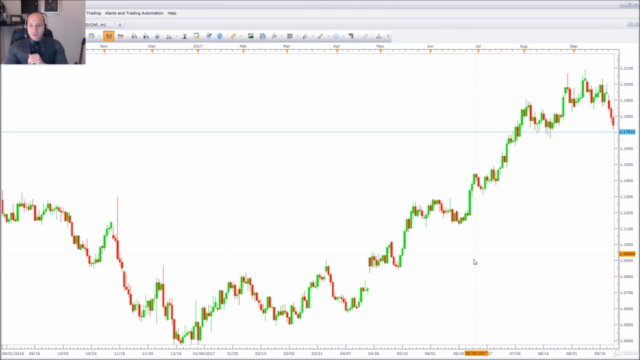Click the 1.2100 price axis value

click(x=627, y=68)
